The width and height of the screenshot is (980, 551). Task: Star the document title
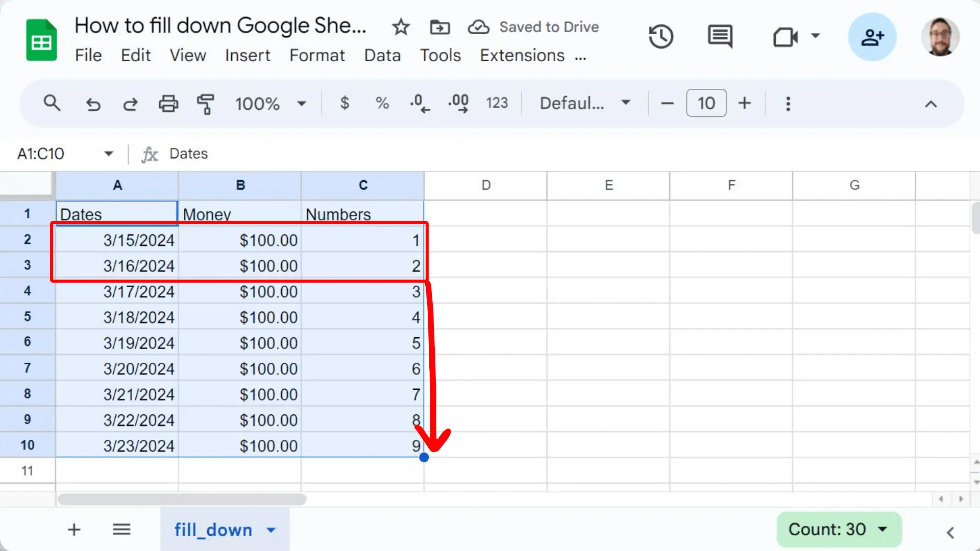[401, 27]
